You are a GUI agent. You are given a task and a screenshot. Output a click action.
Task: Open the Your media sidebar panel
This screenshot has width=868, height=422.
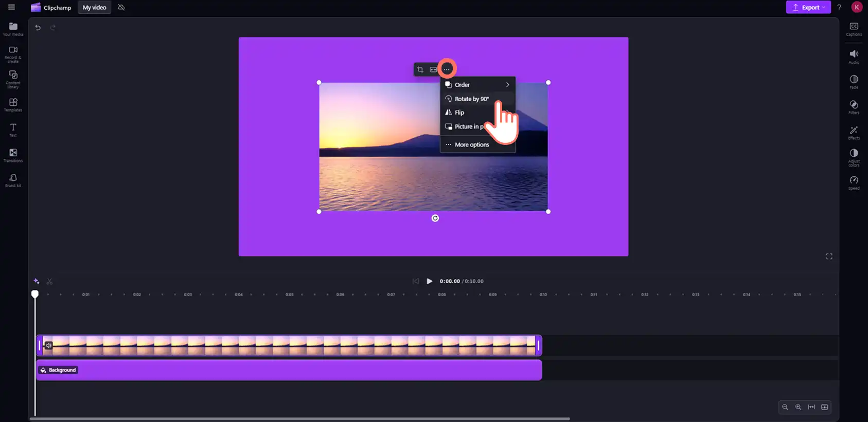coord(13,29)
